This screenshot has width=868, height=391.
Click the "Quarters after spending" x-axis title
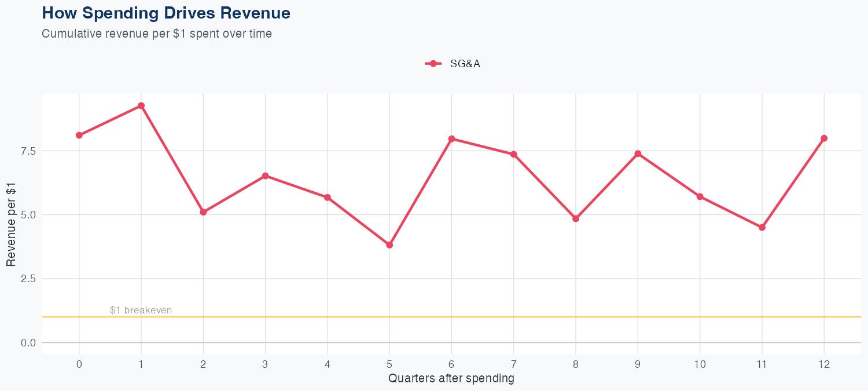(451, 379)
